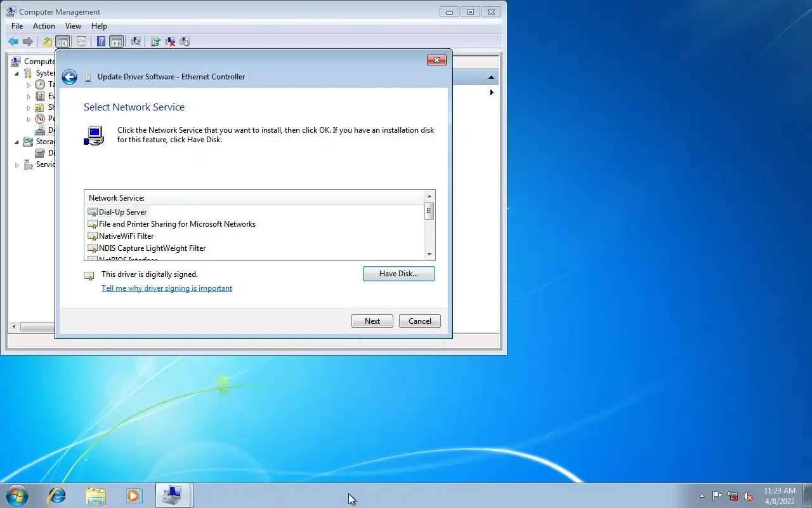This screenshot has width=812, height=508.
Task: Click the Uninstall device toolbar icon with red X
Action: coord(170,41)
